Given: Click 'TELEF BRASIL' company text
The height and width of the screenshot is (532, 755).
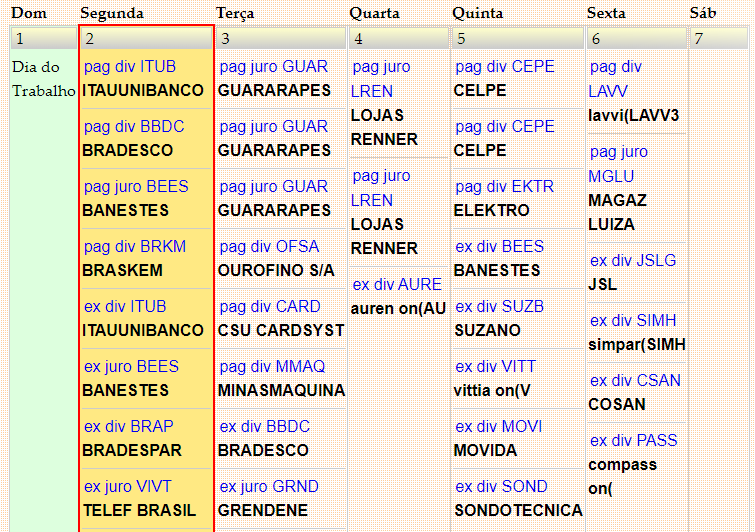Looking at the screenshot, I should pyautogui.click(x=139, y=510).
